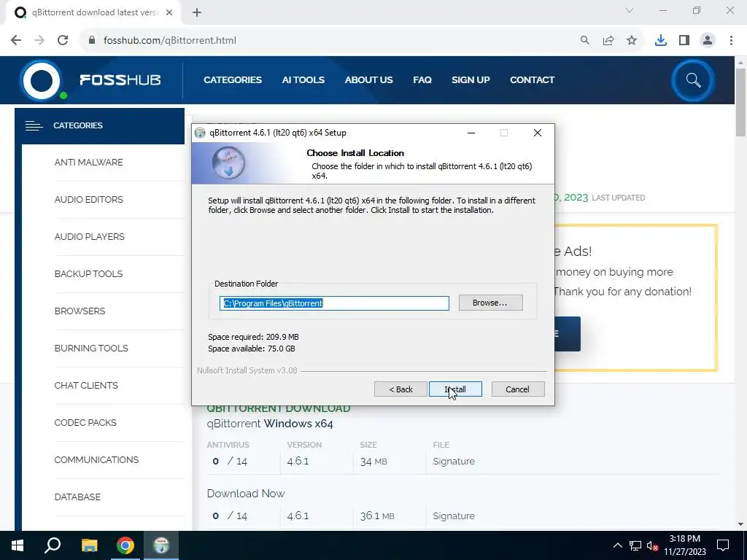Image resolution: width=747 pixels, height=560 pixels.
Task: Open ANTI MALWARE category
Action: (x=88, y=163)
